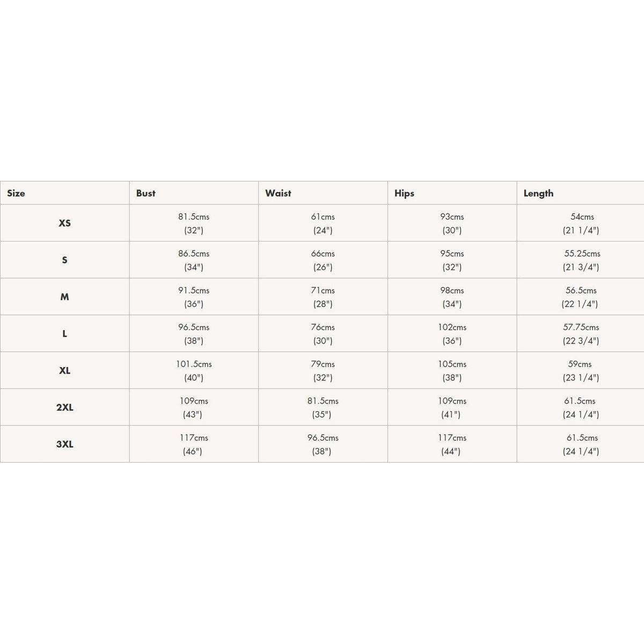Click the 3XL hips 117cms cell
644x644 pixels.
click(x=452, y=444)
